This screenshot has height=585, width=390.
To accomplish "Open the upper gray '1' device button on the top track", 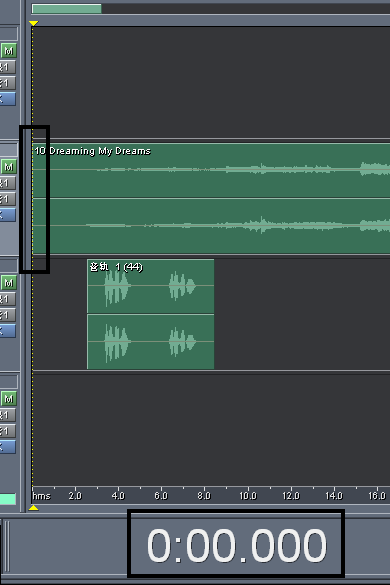I will click(x=7, y=67).
